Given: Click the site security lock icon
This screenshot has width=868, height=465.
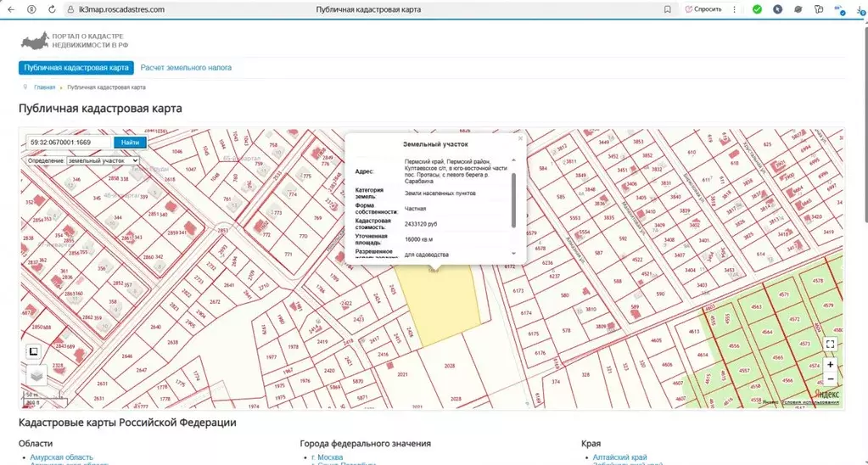Looking at the screenshot, I should (70, 9).
